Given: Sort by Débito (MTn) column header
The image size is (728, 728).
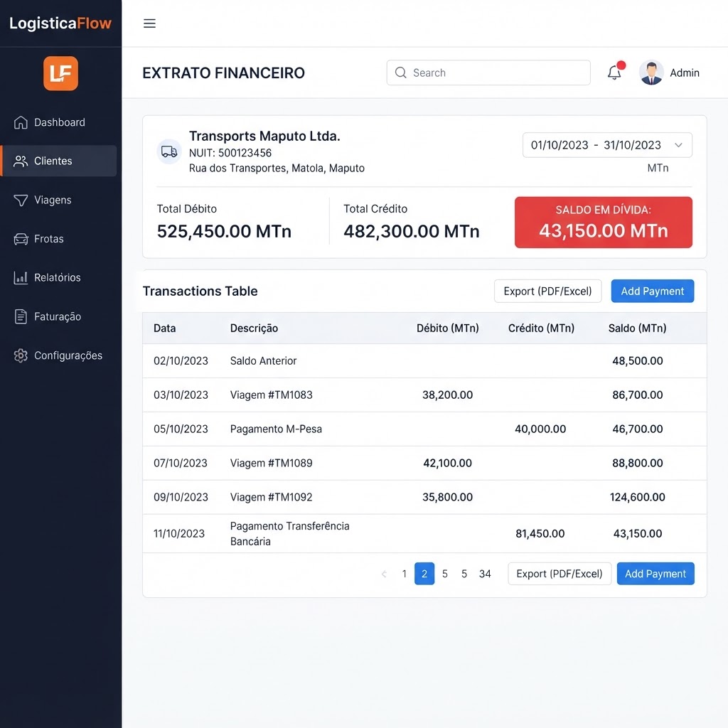Looking at the screenshot, I should pyautogui.click(x=448, y=328).
